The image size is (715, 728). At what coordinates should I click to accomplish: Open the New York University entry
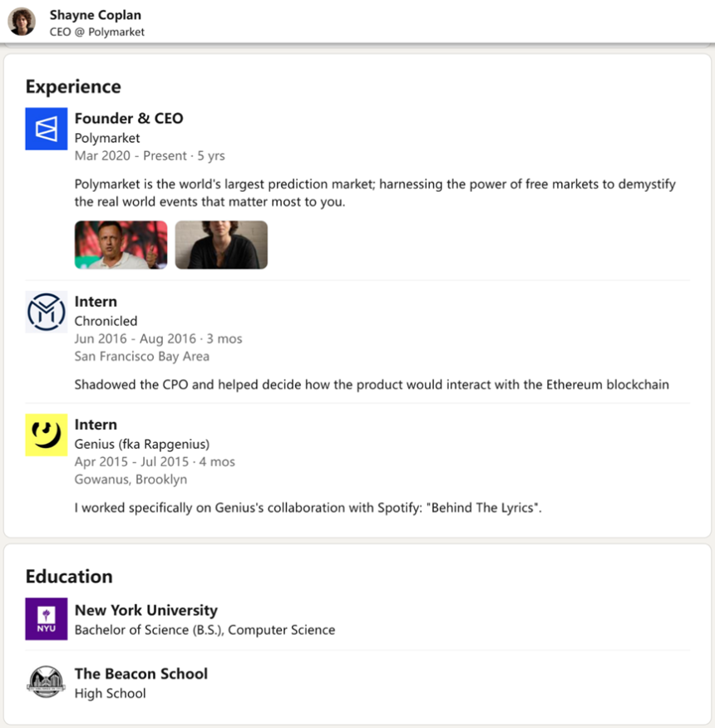[145, 610]
